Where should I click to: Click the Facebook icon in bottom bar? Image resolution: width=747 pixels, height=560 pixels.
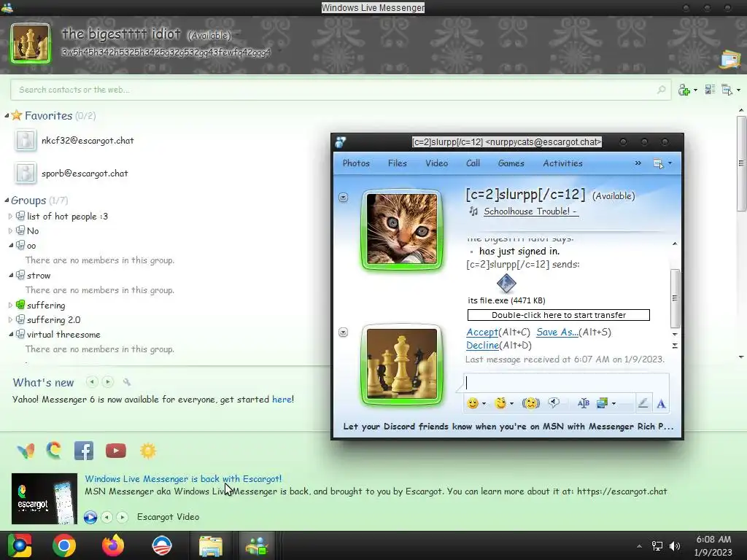click(x=84, y=451)
